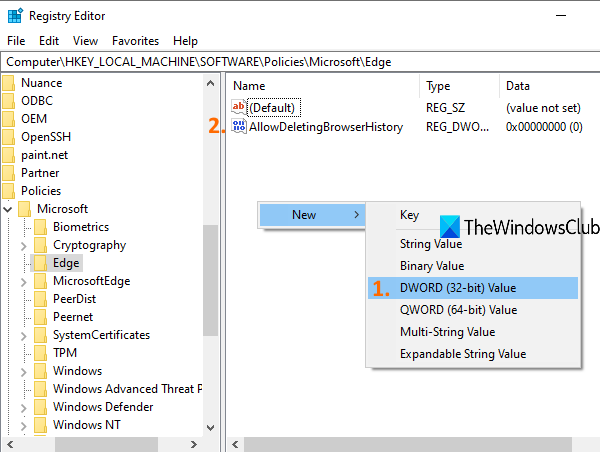Click the Peernet folder icon
The width and height of the screenshot is (600, 452).
click(40, 317)
